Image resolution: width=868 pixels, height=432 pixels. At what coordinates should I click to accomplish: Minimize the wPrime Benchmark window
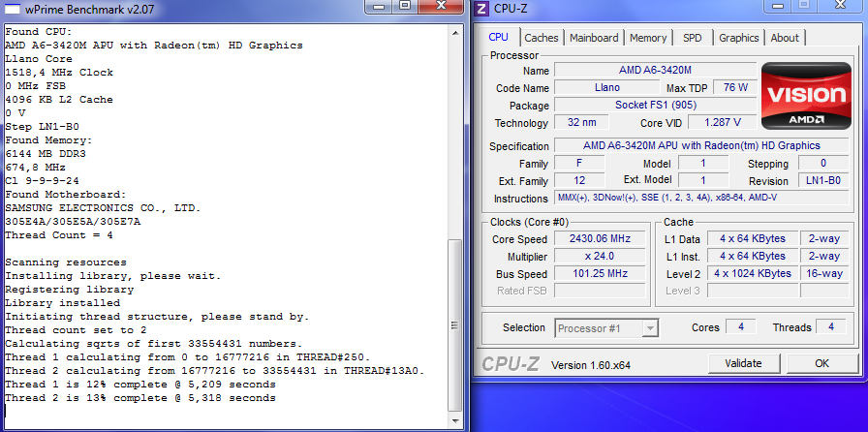379,6
